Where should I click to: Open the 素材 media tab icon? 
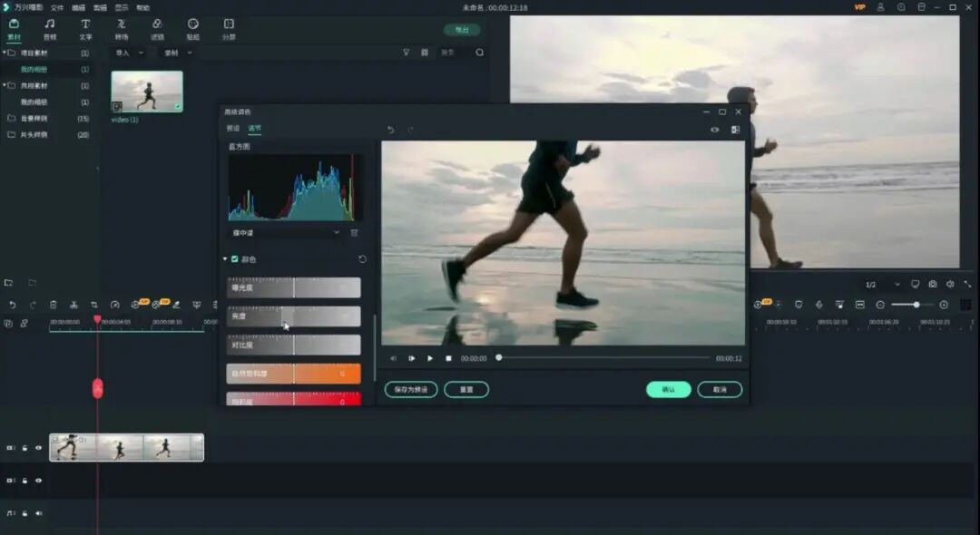tap(14, 24)
